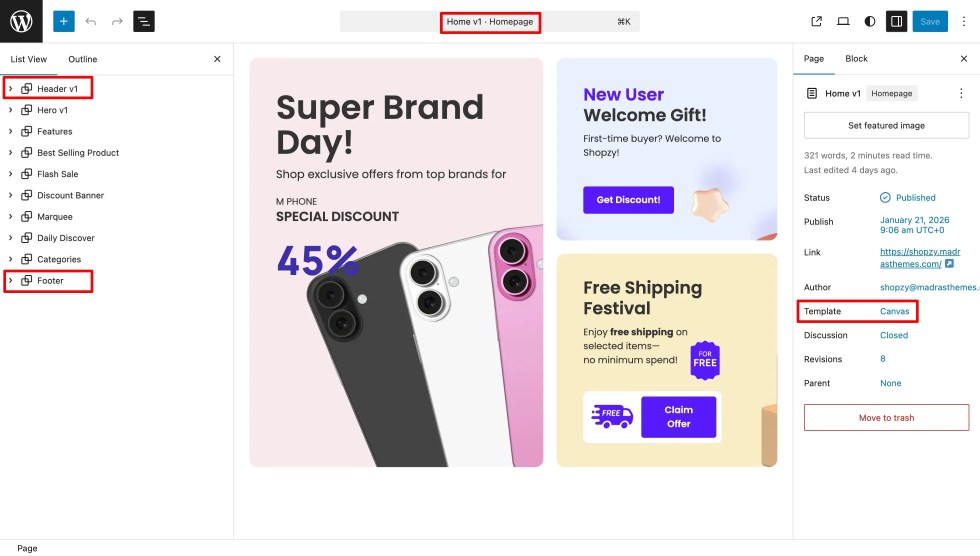Switch to the Block settings tab

[856, 59]
